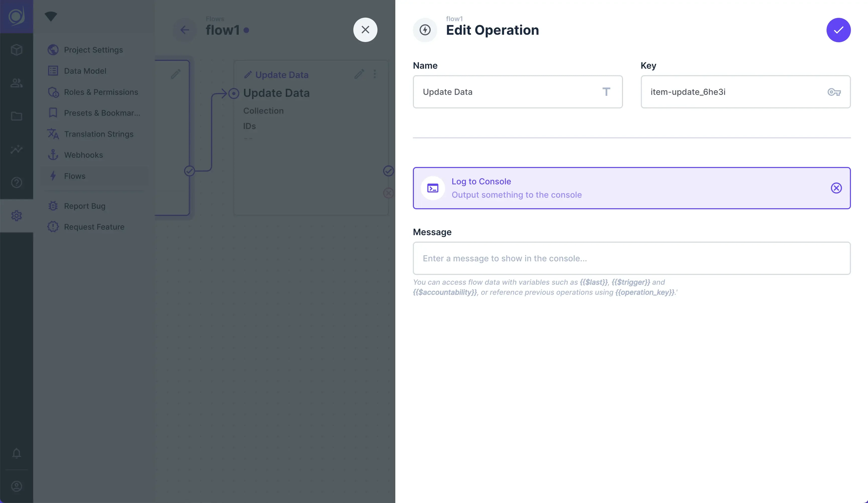The image size is (868, 503).
Task: Open the User Directory module
Action: pos(17,83)
